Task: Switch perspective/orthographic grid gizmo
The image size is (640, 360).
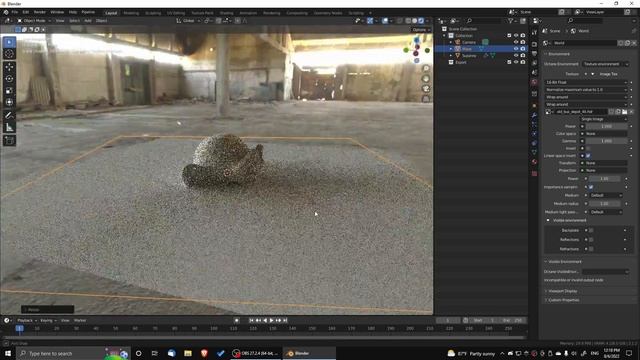Action: point(426,98)
